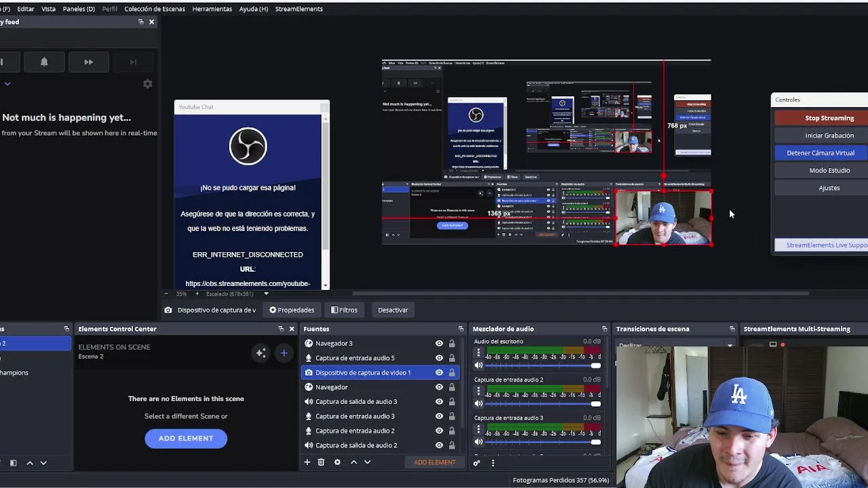Expand the purple chevron in activity feed
Image resolution: width=868 pixels, height=488 pixels.
[7, 84]
